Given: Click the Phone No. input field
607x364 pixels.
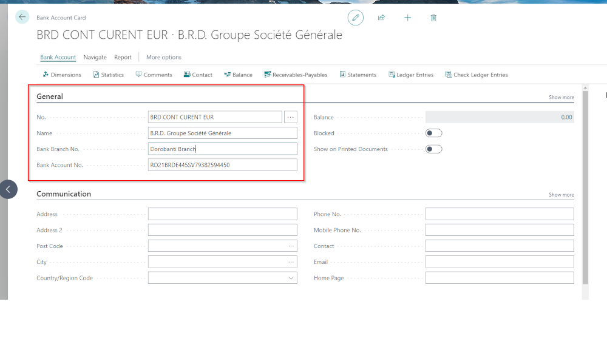Looking at the screenshot, I should tap(500, 214).
